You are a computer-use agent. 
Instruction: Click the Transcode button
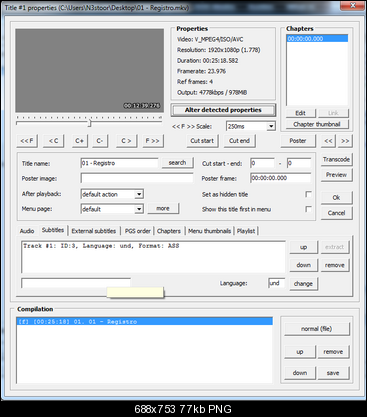pos(336,159)
